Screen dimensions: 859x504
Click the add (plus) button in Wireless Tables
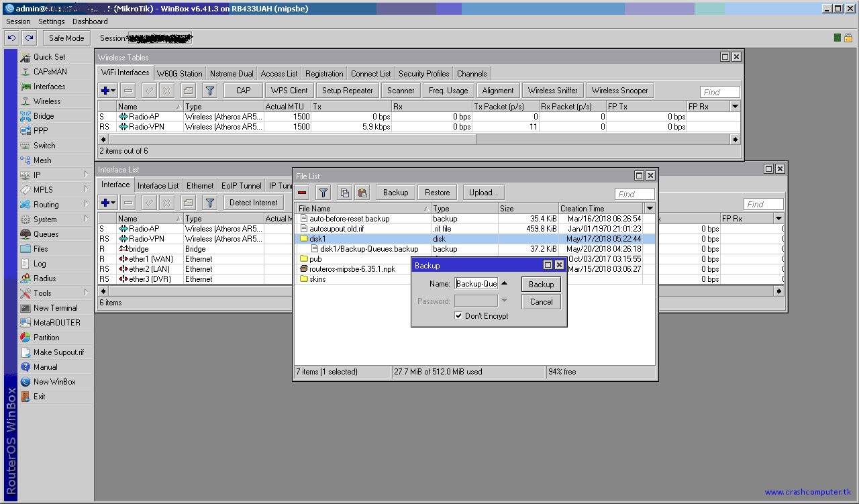(107, 91)
